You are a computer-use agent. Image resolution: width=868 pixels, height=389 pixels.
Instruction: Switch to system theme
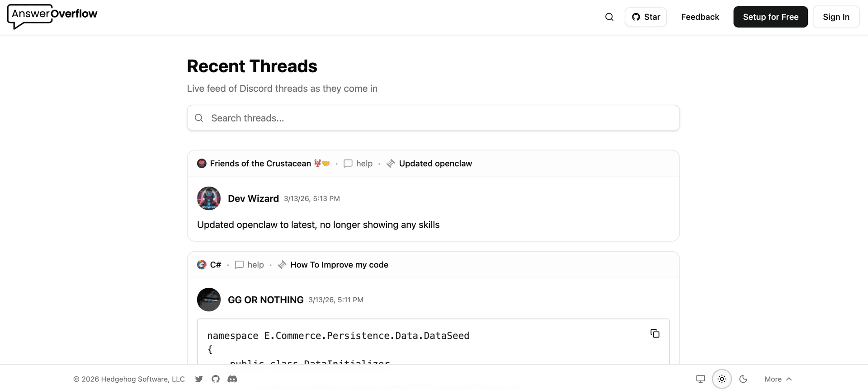coord(700,379)
